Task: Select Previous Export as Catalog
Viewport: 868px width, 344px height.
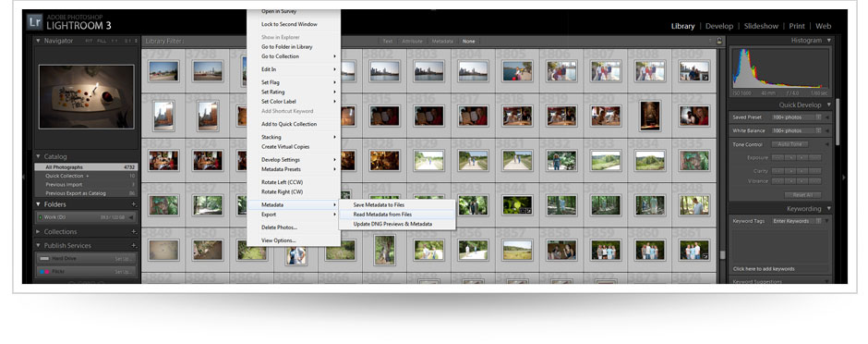Action: (86, 193)
